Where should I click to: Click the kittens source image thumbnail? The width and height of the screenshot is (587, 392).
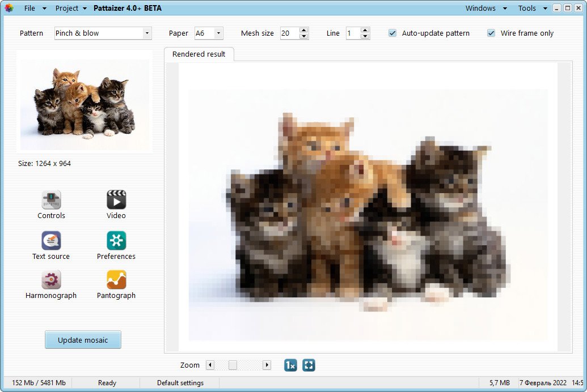point(85,104)
